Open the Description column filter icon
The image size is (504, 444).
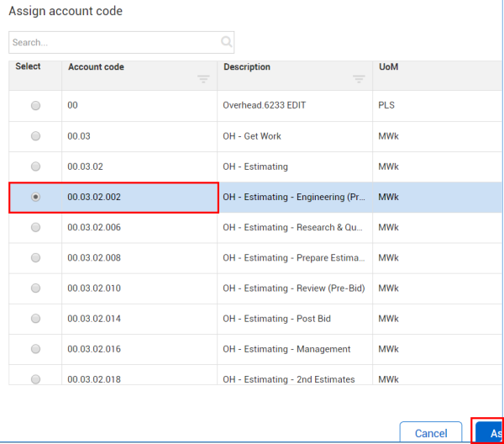[x=359, y=79]
